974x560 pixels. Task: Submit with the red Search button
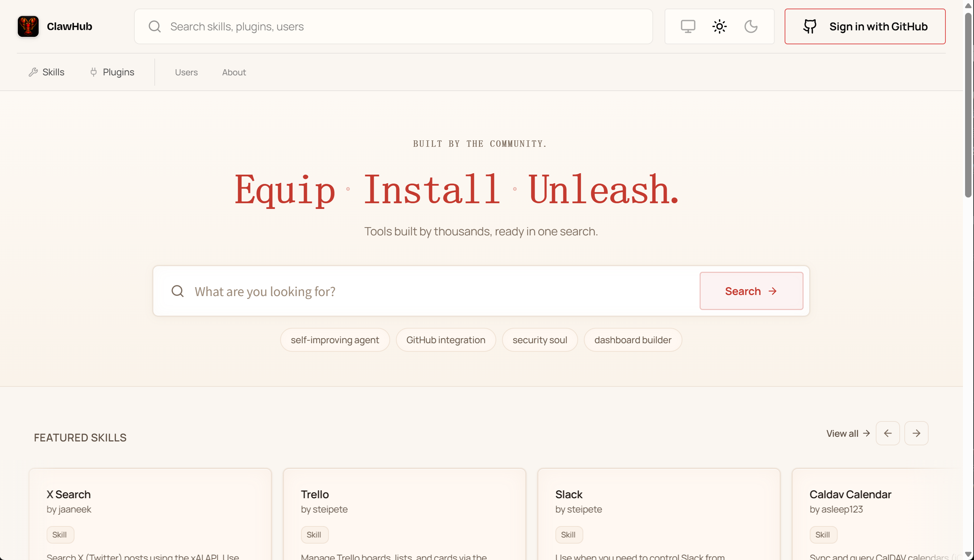coord(751,291)
